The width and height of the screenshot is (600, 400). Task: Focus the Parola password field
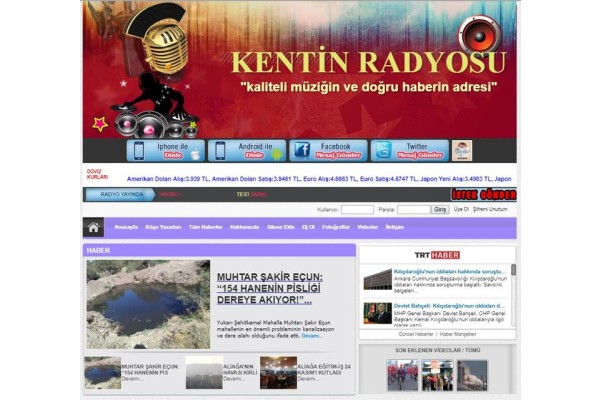point(414,209)
